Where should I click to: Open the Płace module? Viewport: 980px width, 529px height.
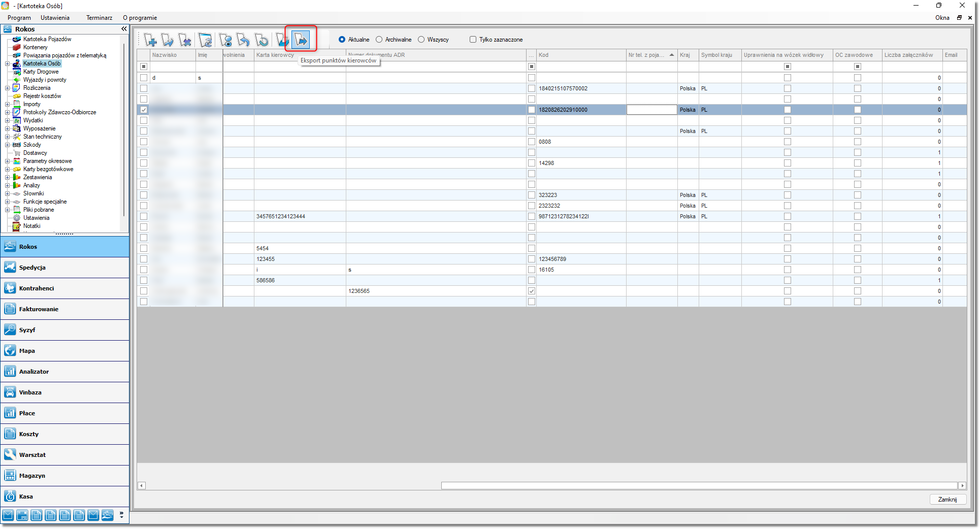pos(65,413)
